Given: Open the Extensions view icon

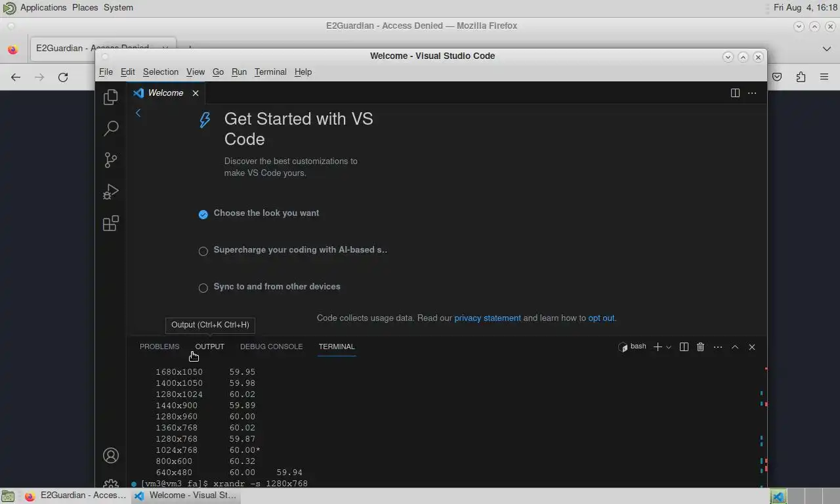Looking at the screenshot, I should (111, 224).
